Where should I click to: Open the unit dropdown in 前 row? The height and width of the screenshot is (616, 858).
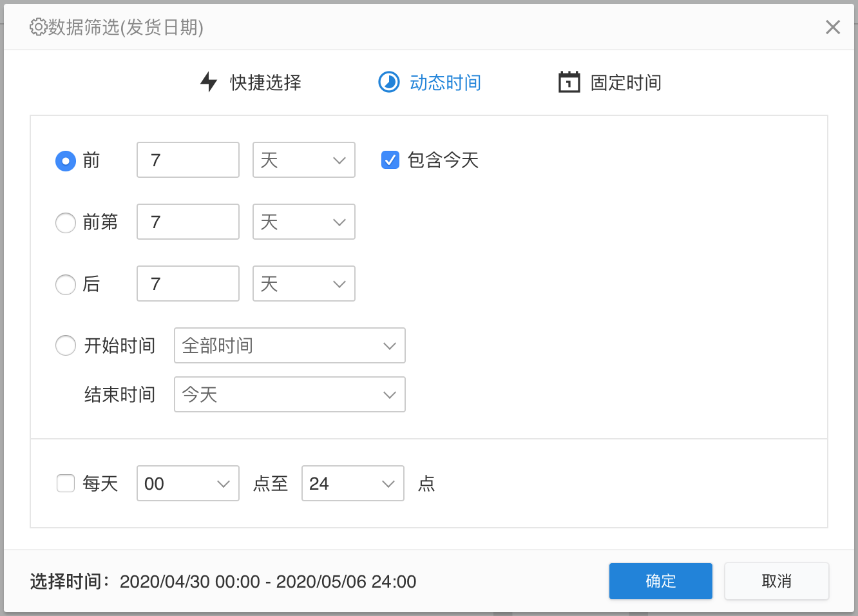point(303,160)
